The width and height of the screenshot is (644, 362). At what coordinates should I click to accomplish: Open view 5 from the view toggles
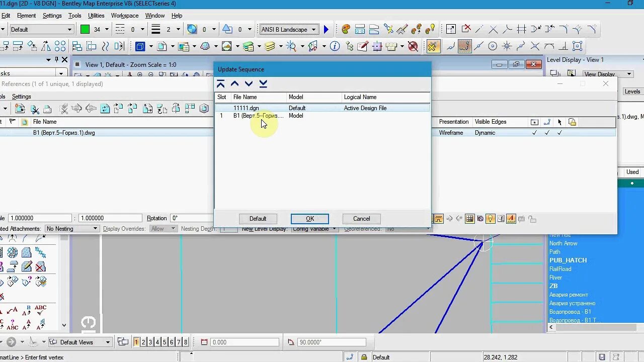pyautogui.click(x=164, y=342)
